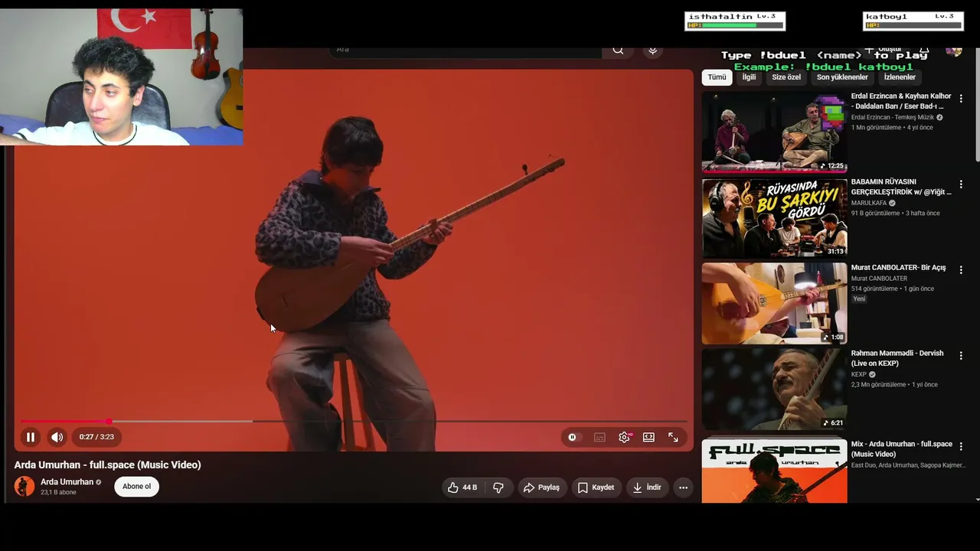Open the full.space Mix playlist thumbnail
This screenshot has height=551, width=980.
point(775,471)
